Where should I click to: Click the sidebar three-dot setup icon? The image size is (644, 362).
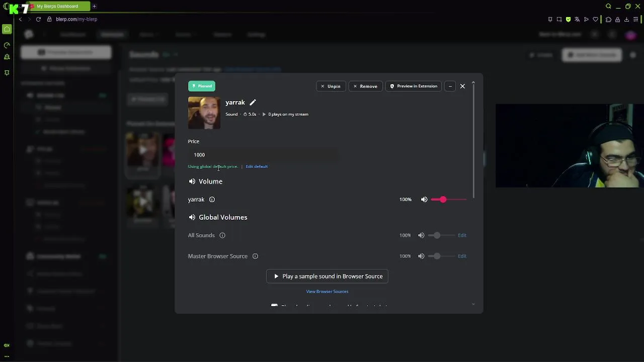(x=7, y=356)
